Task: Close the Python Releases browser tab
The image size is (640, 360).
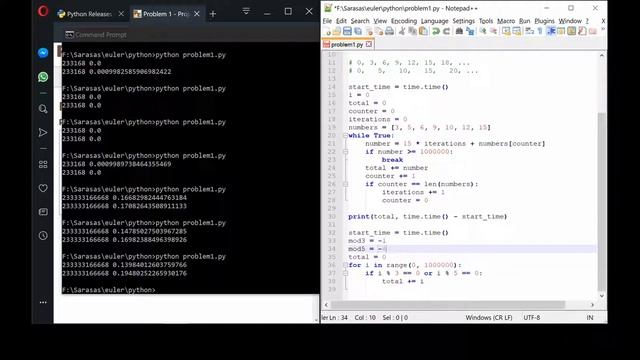Action: click(x=121, y=14)
